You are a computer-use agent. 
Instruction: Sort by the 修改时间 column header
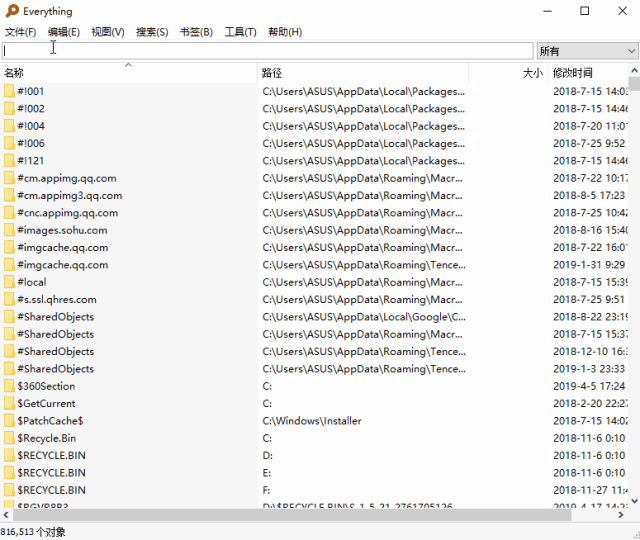[x=588, y=73]
